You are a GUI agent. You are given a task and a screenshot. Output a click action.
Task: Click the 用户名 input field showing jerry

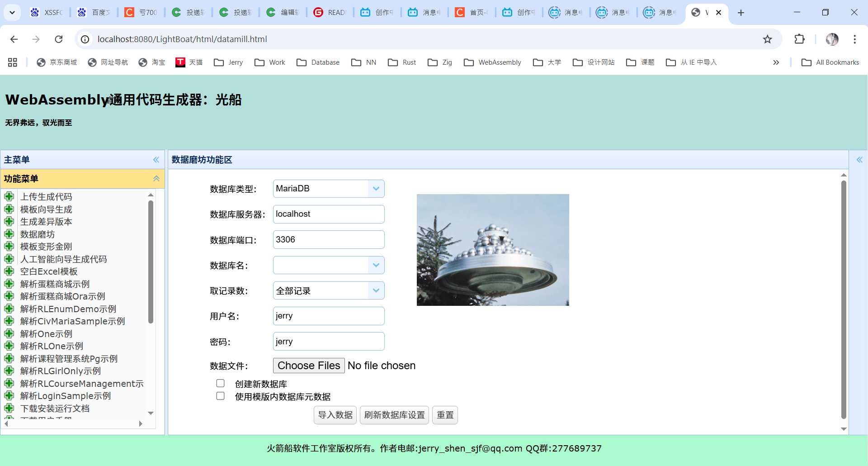[329, 316]
